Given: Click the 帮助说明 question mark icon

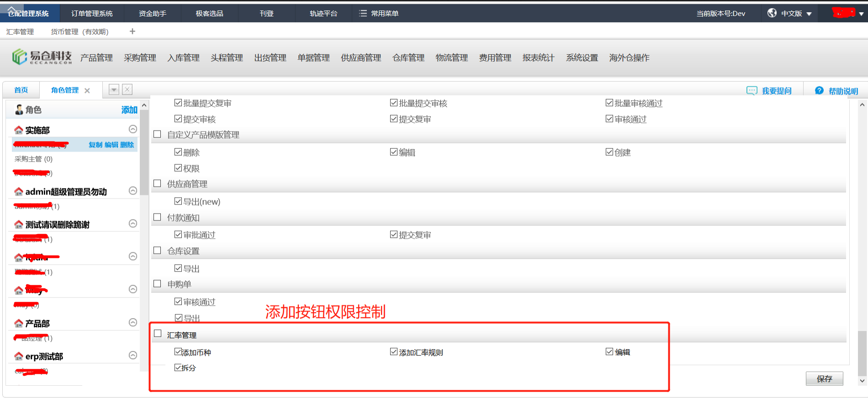Looking at the screenshot, I should point(819,91).
